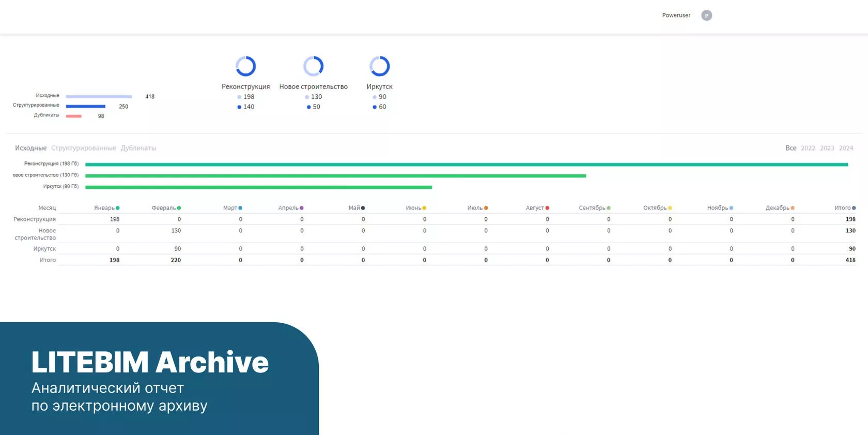Click the Февраль column header
868x435 pixels.
pyautogui.click(x=163, y=208)
